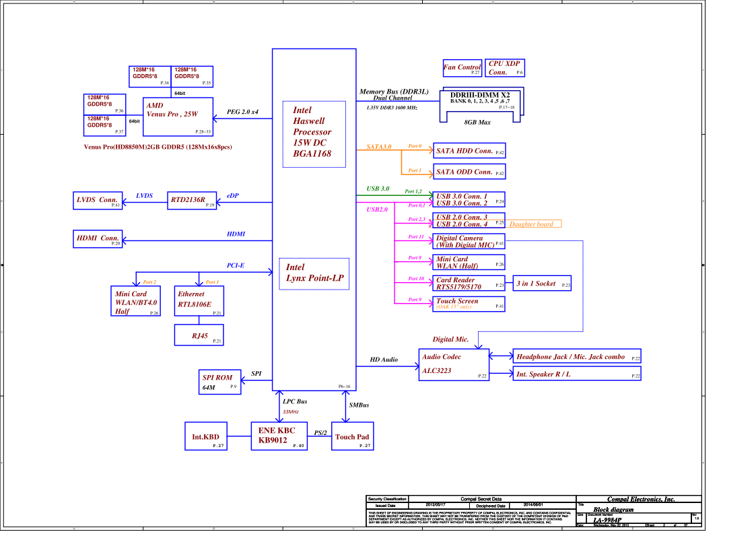Click the ENE KBC KB9012 block
Viewport: 756px width, 534px height.
pos(279,436)
